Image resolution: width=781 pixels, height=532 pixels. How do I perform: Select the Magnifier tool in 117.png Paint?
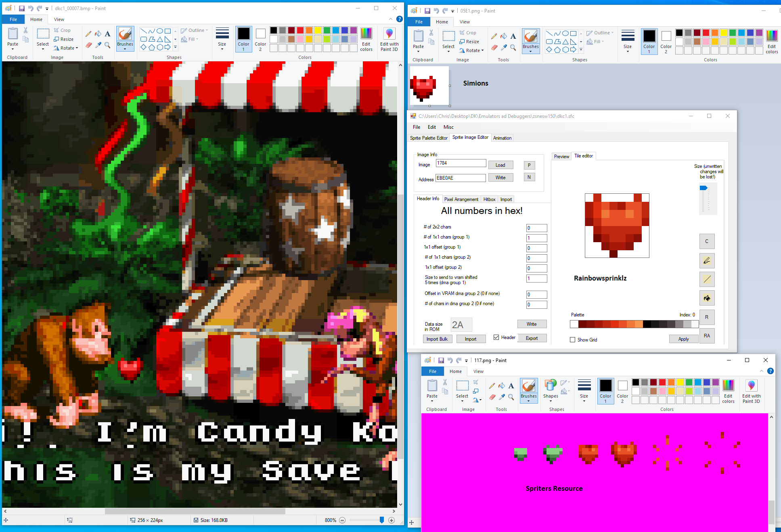pyautogui.click(x=511, y=397)
